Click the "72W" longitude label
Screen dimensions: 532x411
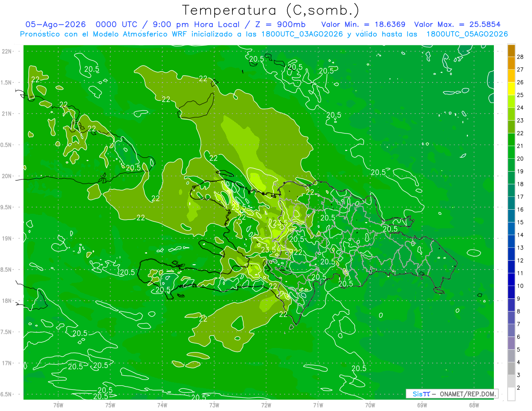click(x=266, y=405)
